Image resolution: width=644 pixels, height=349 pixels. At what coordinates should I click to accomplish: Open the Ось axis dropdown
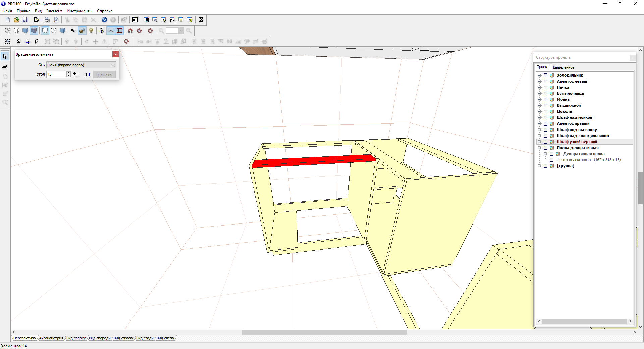click(x=82, y=65)
